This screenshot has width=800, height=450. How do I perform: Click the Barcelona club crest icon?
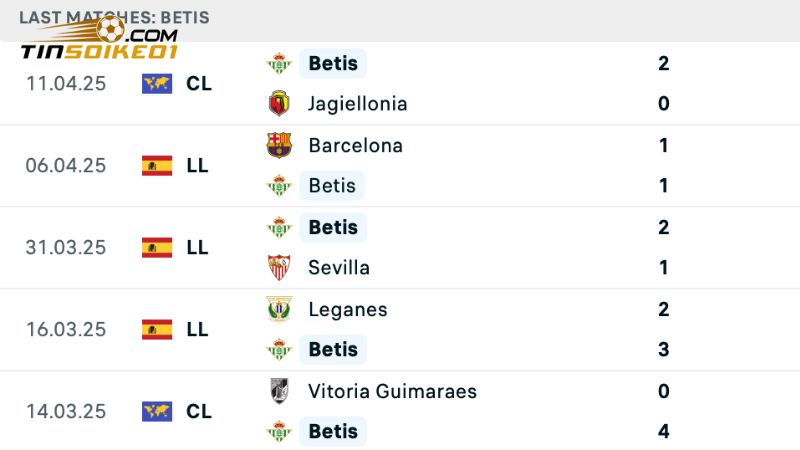coord(279,145)
